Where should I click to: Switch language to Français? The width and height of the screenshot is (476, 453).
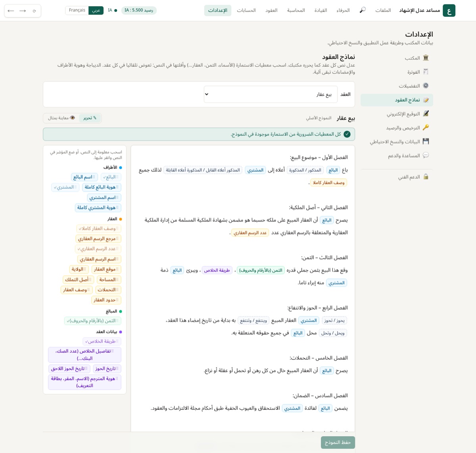click(77, 10)
